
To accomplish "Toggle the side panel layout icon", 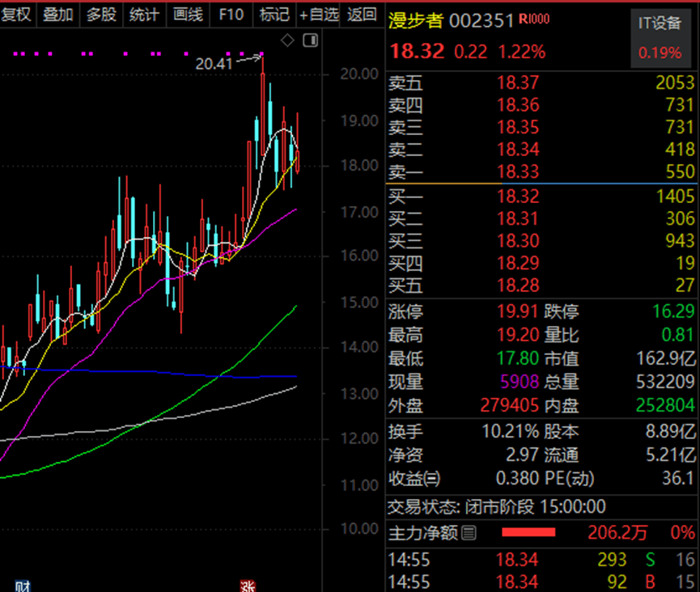I will [x=310, y=40].
